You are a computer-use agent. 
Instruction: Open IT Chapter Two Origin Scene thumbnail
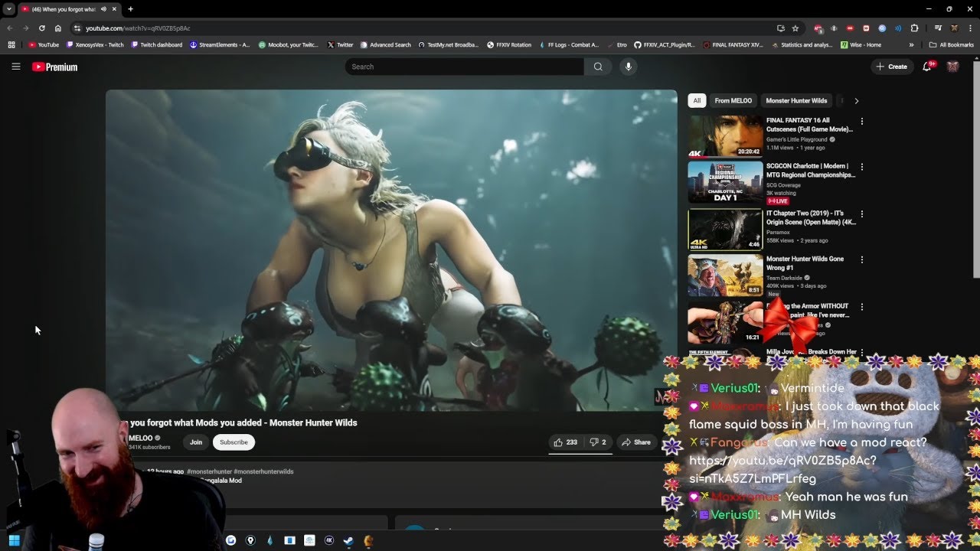click(725, 230)
